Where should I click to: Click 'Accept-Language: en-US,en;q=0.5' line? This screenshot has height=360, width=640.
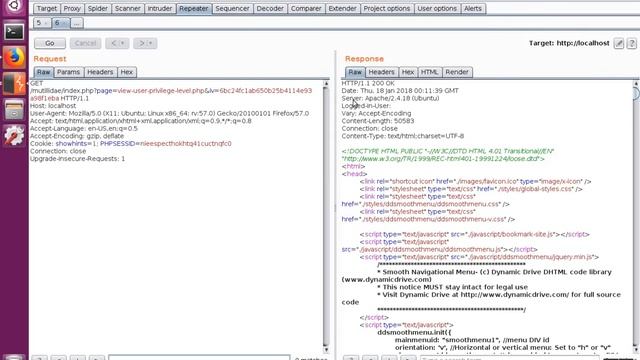click(x=84, y=129)
